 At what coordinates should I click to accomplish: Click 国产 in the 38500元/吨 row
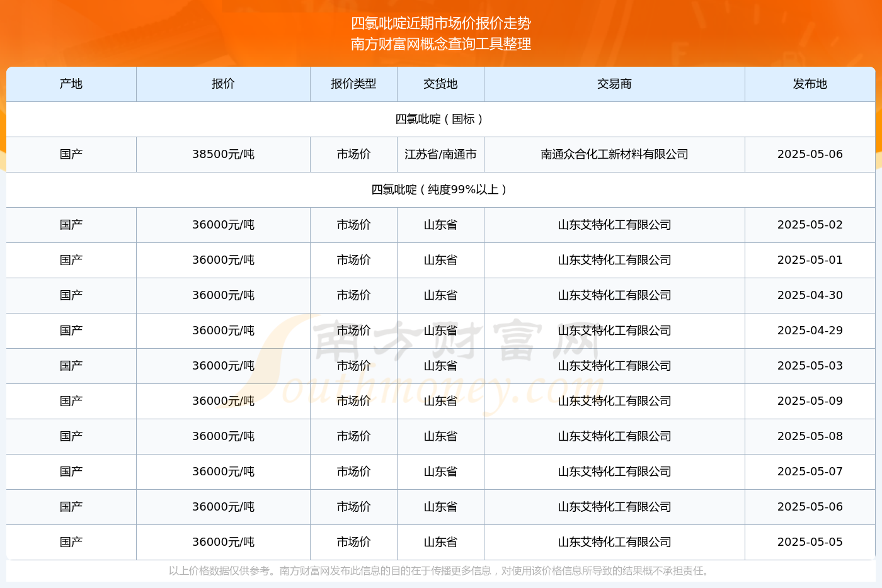pos(71,154)
